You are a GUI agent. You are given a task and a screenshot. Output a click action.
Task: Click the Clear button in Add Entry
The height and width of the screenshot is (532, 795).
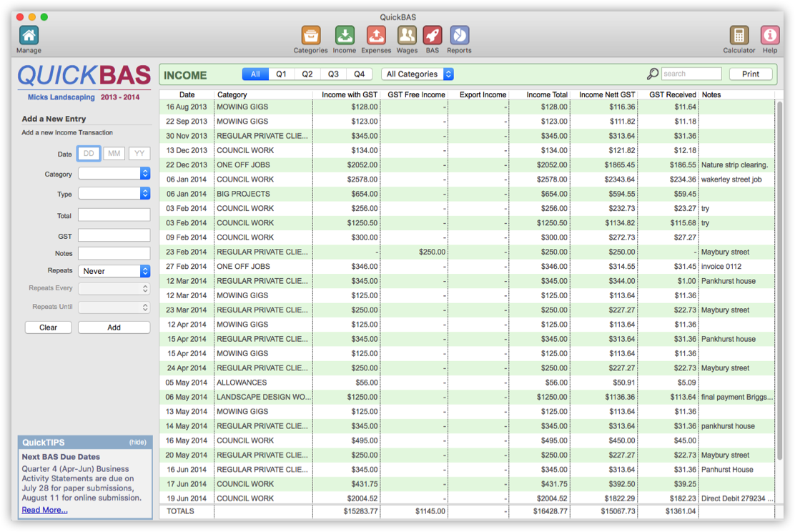click(48, 327)
